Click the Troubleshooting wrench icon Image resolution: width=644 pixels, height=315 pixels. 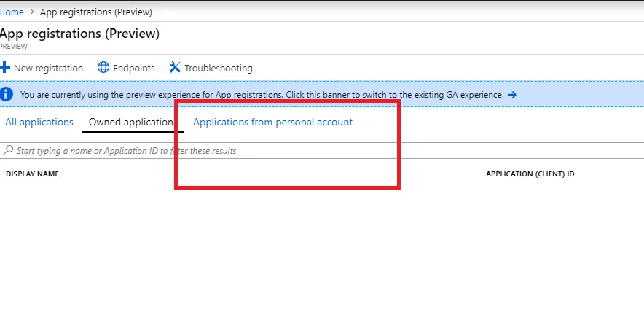pyautogui.click(x=175, y=67)
